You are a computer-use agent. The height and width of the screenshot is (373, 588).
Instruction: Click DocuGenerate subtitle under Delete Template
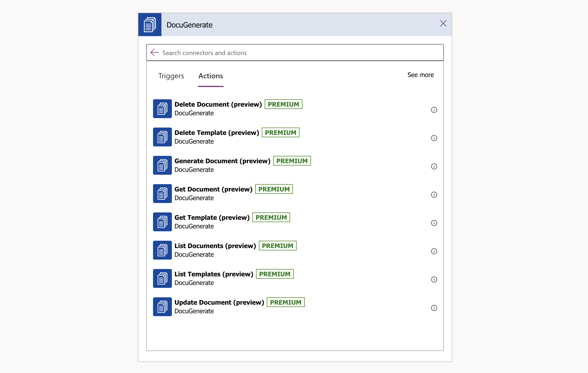coord(194,141)
